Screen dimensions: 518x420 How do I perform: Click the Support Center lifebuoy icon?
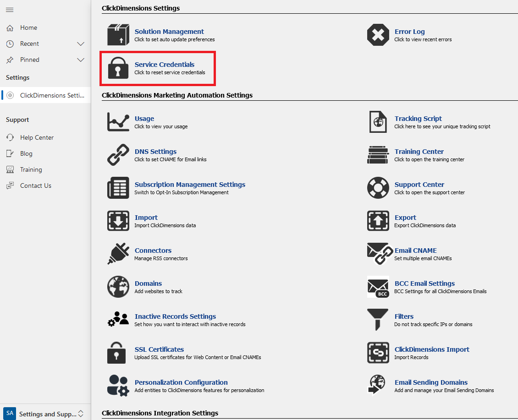click(x=378, y=187)
